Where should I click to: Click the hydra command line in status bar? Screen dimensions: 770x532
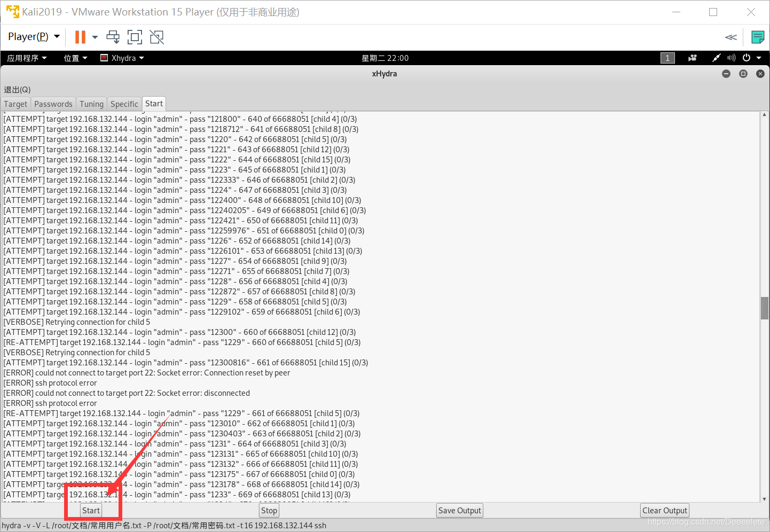coord(164,526)
